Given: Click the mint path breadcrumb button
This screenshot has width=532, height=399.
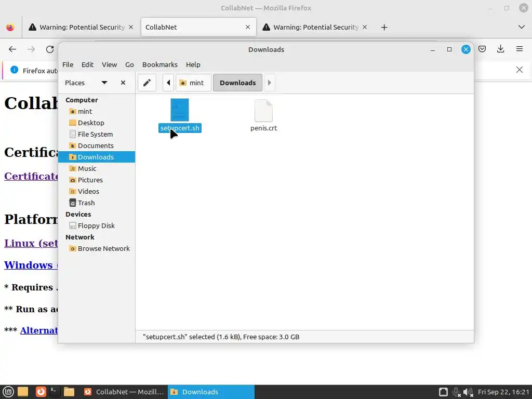Looking at the screenshot, I should (x=193, y=83).
